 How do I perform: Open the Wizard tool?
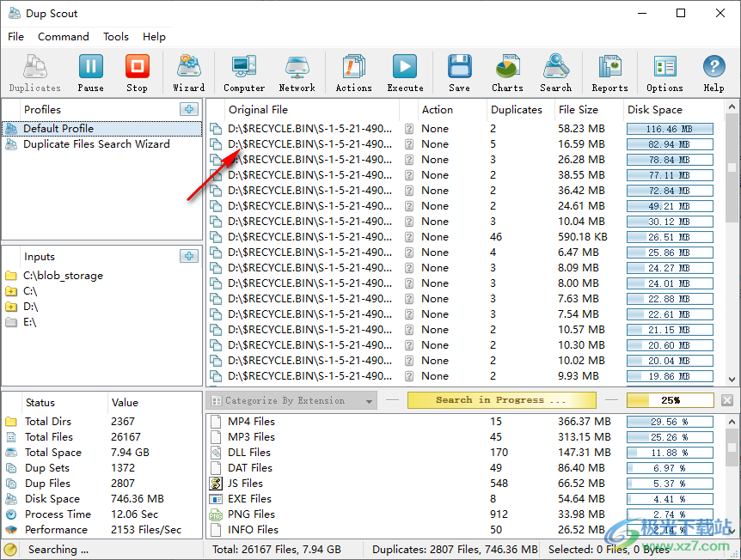click(x=188, y=73)
